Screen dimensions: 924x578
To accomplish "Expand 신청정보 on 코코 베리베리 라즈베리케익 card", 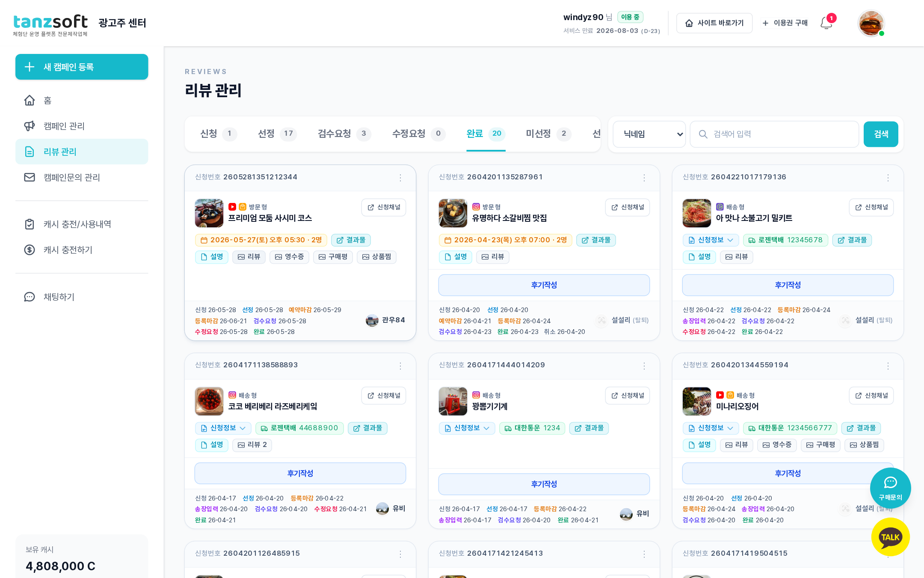I will pos(223,428).
